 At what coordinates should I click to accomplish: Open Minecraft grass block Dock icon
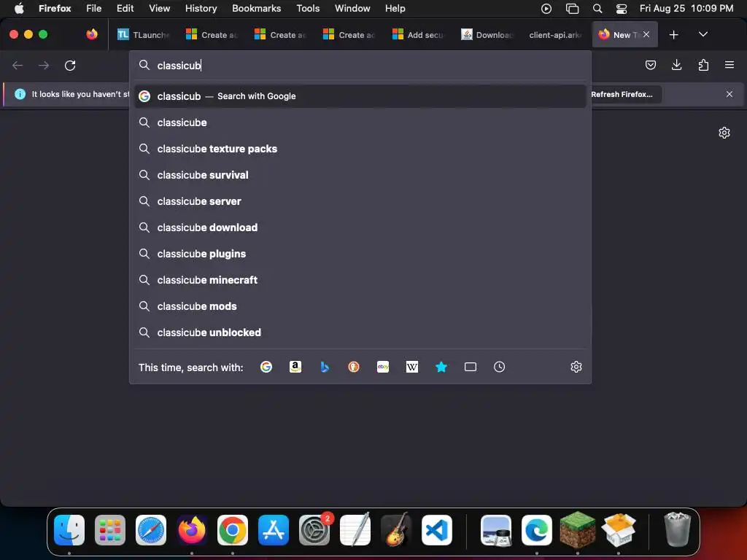[578, 530]
